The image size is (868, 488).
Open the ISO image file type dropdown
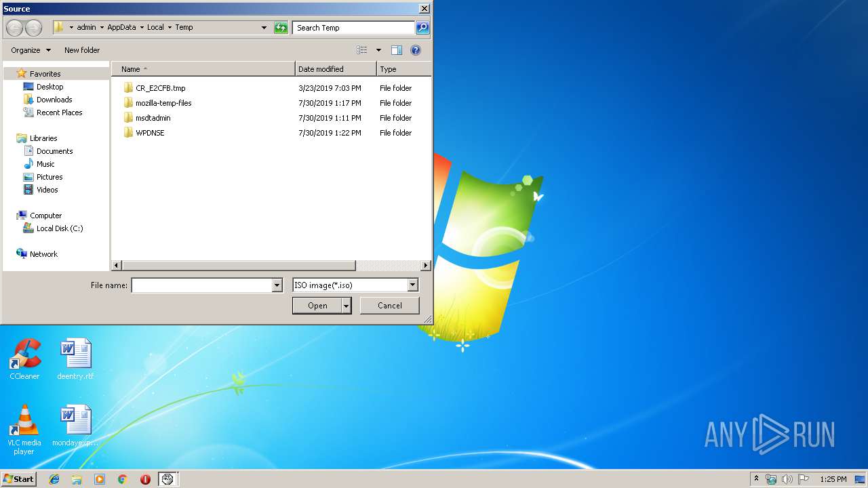(413, 285)
